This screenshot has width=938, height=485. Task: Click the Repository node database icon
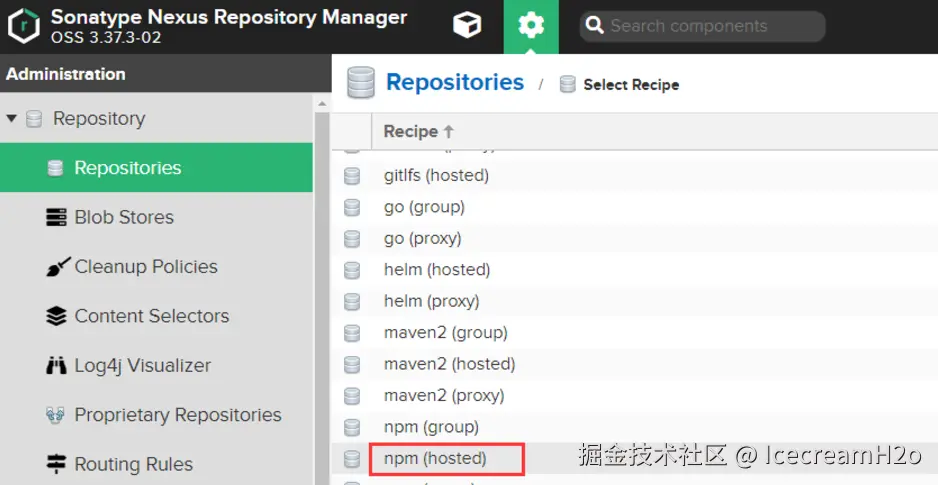(x=34, y=119)
